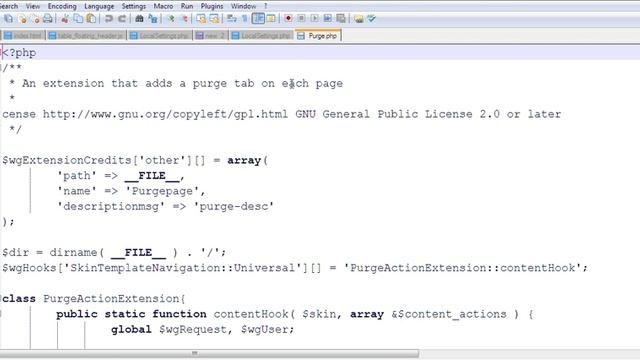Click 'PurgeActionExtension::contentHook' string
Image resolution: width=640 pixels, height=360 pixels.
pos(462,268)
